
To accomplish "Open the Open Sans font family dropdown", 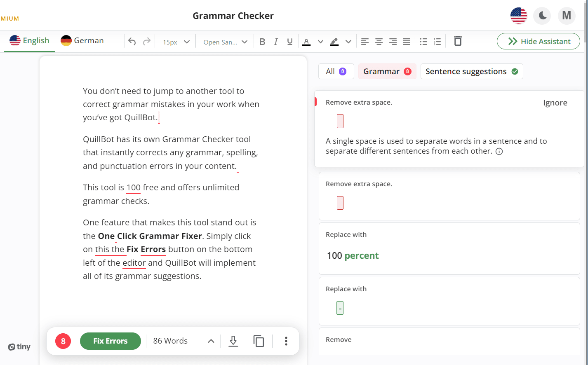I will click(x=225, y=42).
